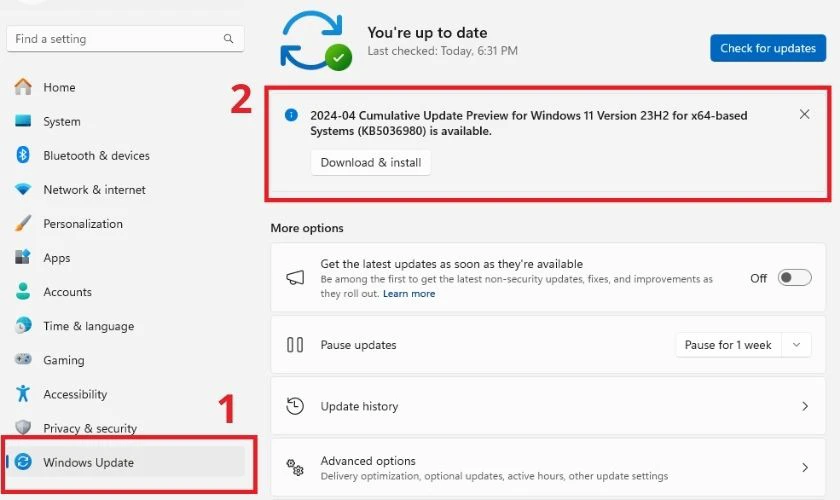Select Gaming in the sidebar
Viewport: 840px width, 500px height.
tap(125, 360)
